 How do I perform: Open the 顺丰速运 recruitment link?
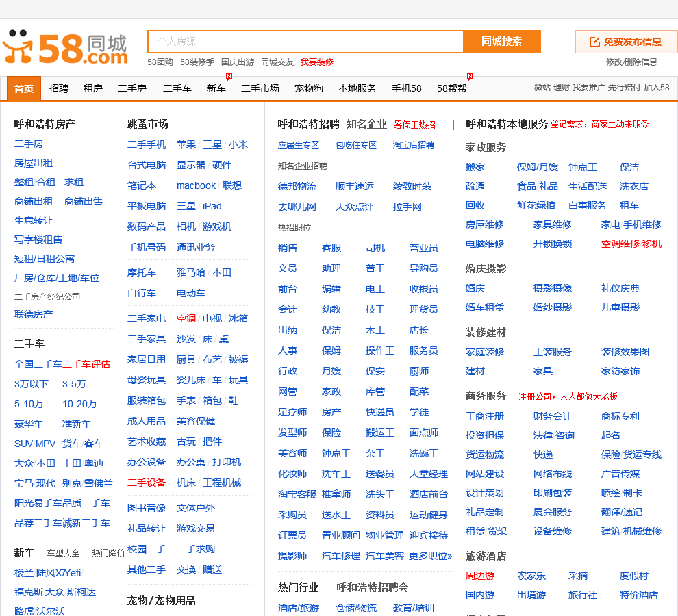(x=355, y=186)
